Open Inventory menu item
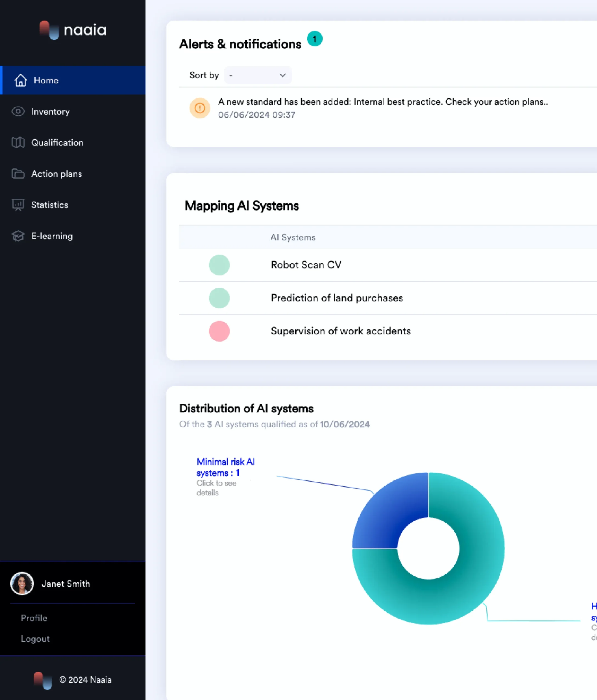The width and height of the screenshot is (597, 700). point(50,112)
